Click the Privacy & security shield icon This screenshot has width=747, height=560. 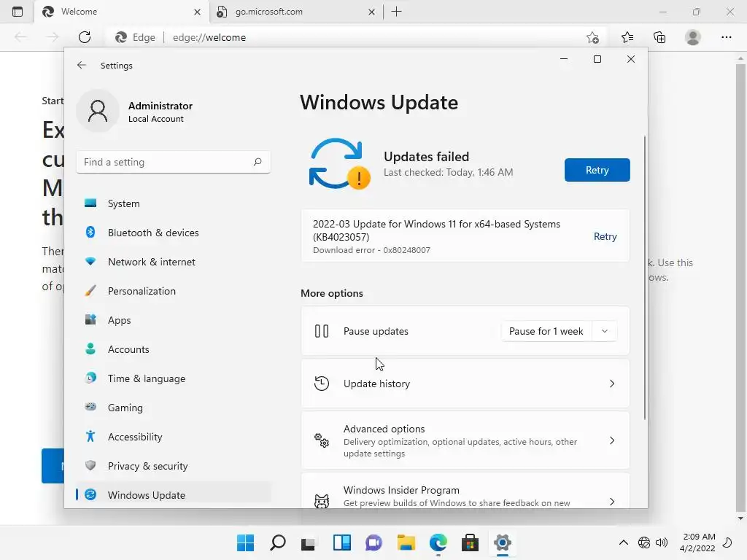pyautogui.click(x=90, y=465)
